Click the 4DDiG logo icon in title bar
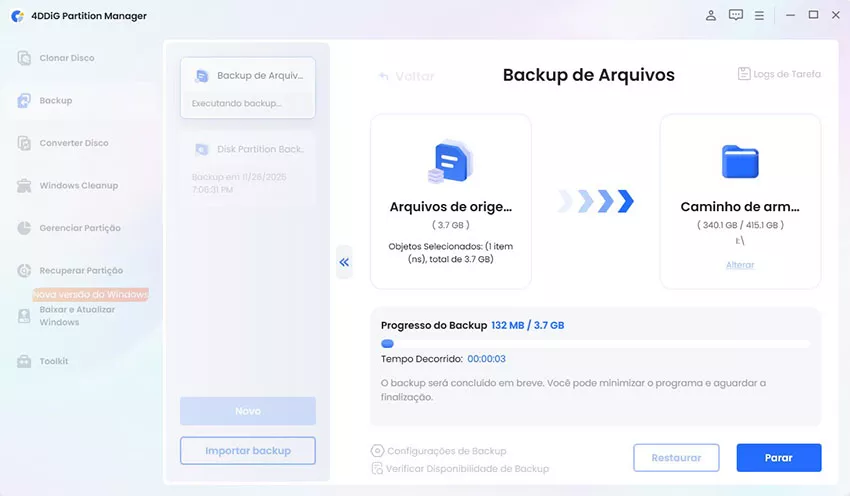This screenshot has height=496, width=850. point(17,16)
